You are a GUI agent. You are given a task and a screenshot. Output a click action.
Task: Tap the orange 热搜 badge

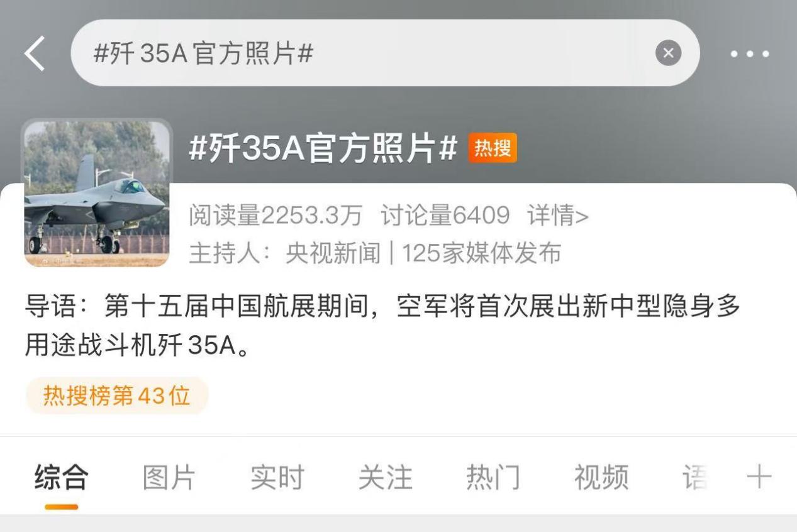click(493, 148)
